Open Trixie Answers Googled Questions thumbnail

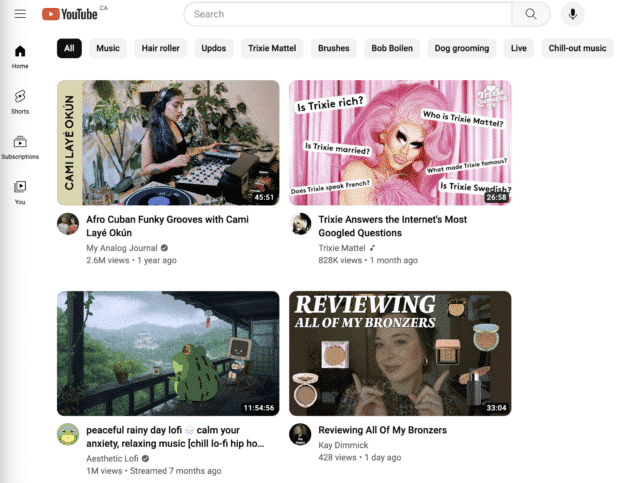400,143
